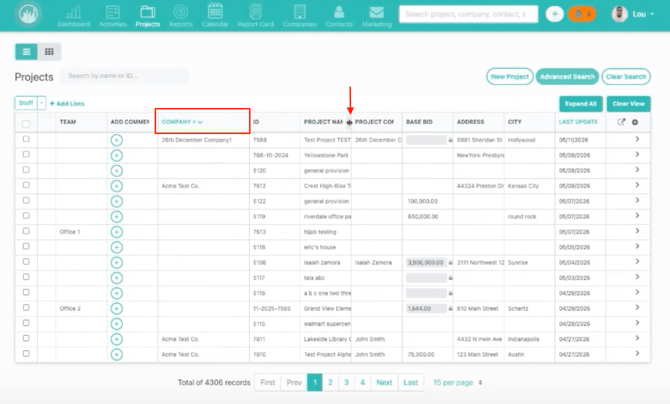Go to page 2 of results
This screenshot has width=670, height=404.
pos(330,383)
